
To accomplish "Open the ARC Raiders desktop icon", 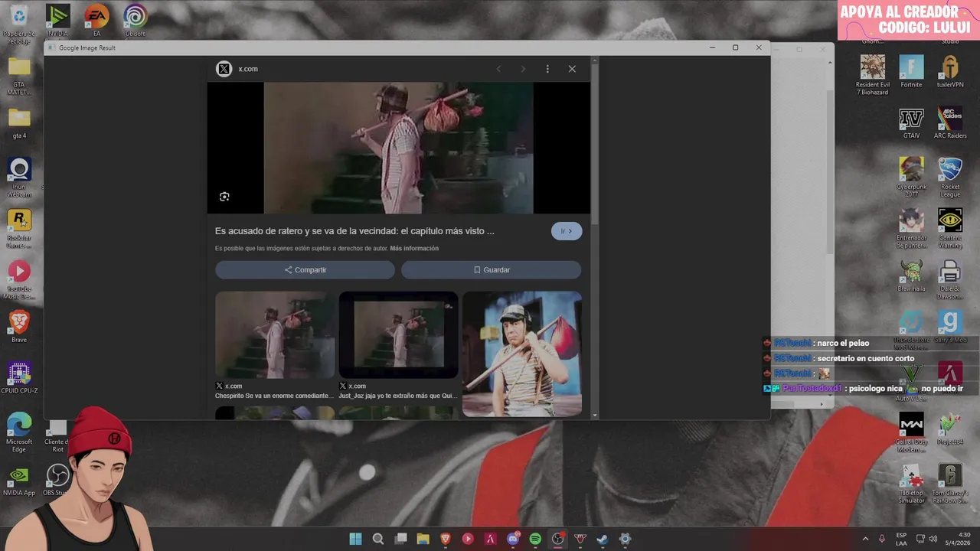I will (950, 123).
